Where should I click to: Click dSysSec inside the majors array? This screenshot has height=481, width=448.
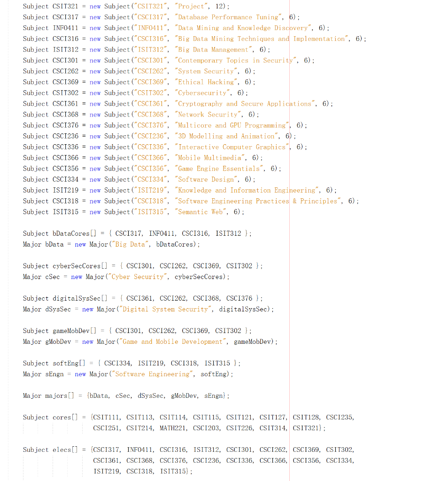(x=151, y=396)
